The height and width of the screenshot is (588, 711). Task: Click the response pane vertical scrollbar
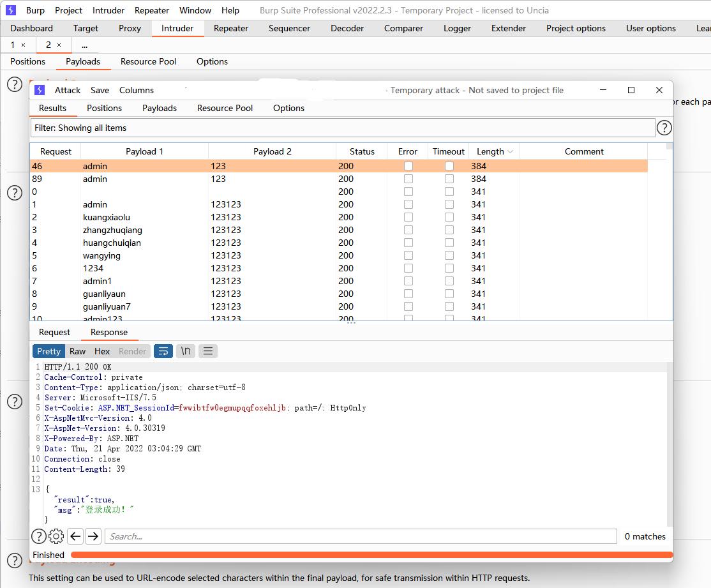point(670,444)
